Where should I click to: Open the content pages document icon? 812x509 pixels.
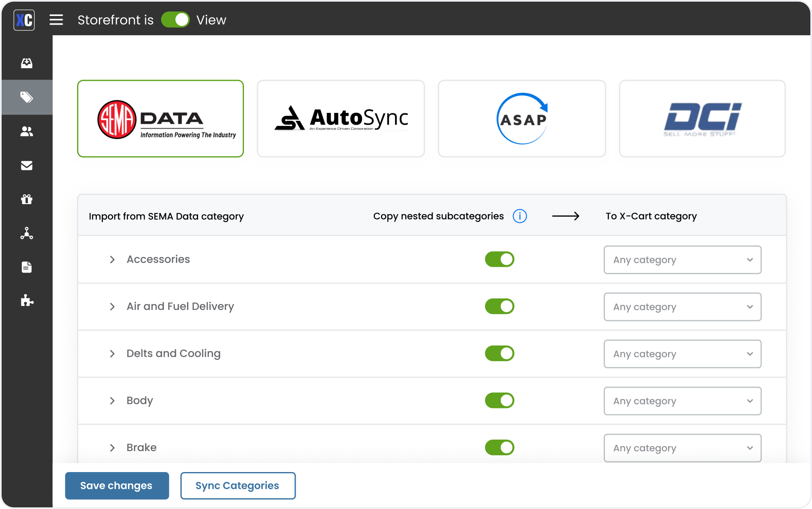click(x=27, y=267)
